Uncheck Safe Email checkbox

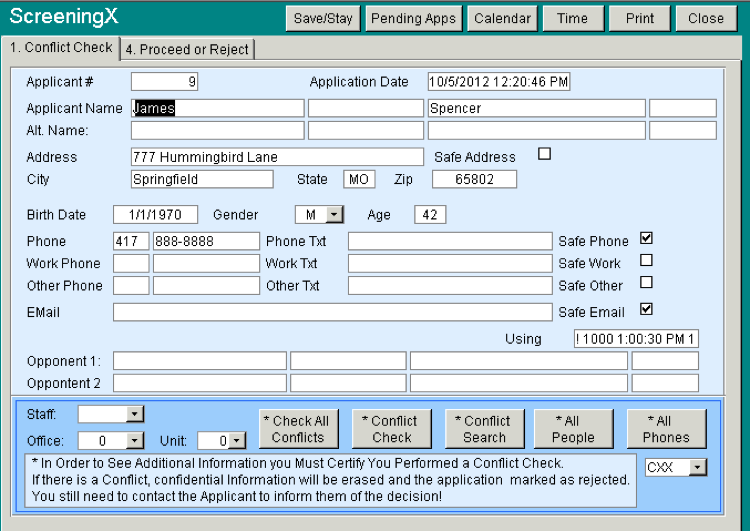pyautogui.click(x=646, y=310)
